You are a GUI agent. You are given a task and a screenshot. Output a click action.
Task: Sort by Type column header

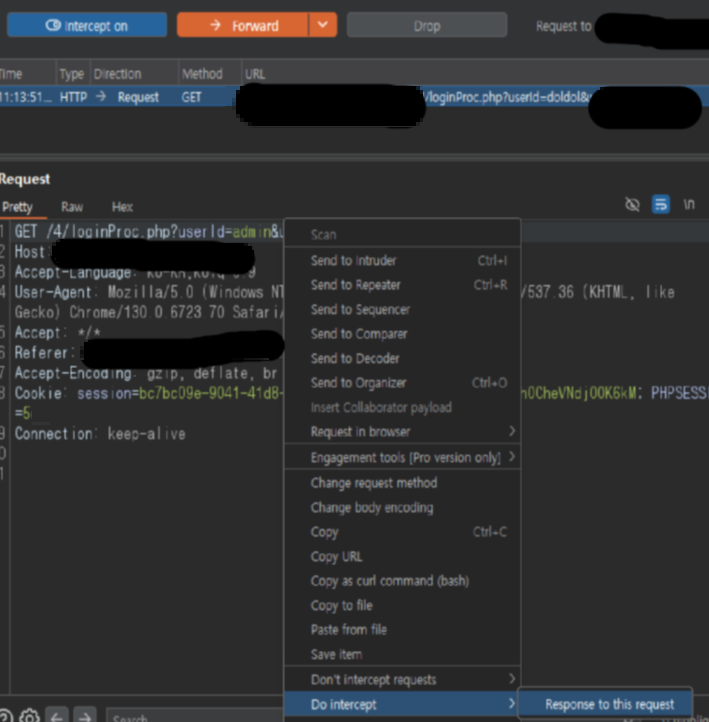coord(72,74)
